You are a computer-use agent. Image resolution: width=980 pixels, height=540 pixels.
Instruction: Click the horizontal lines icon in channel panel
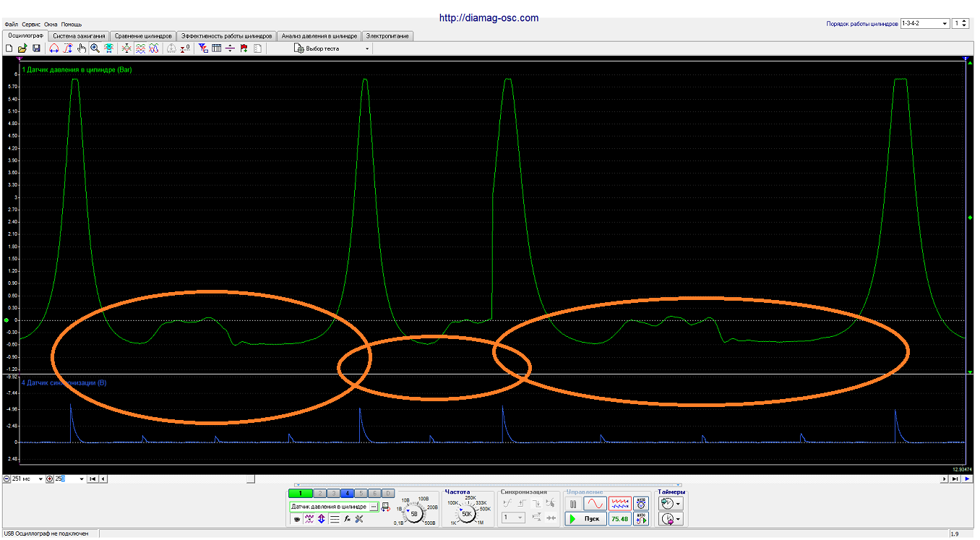click(x=335, y=519)
